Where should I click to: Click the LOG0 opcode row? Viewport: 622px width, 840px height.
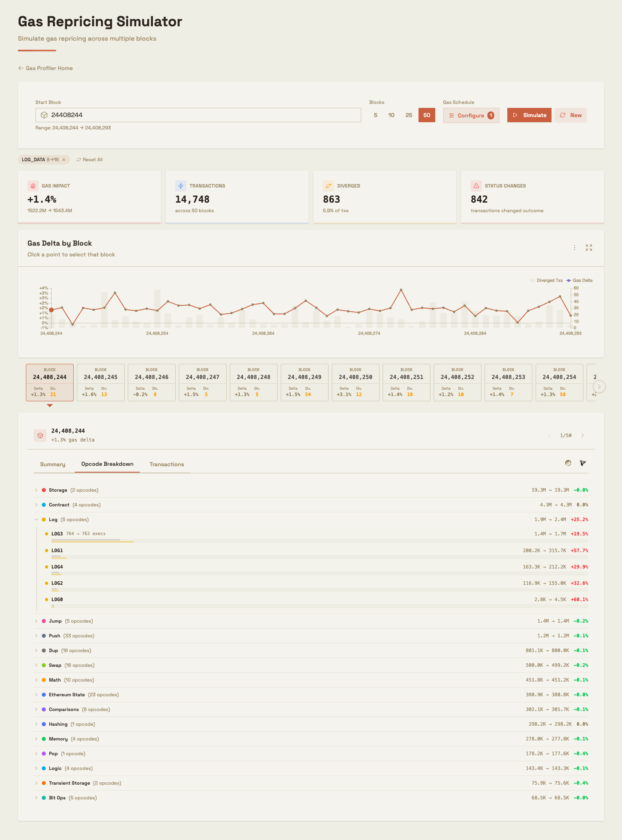317,602
